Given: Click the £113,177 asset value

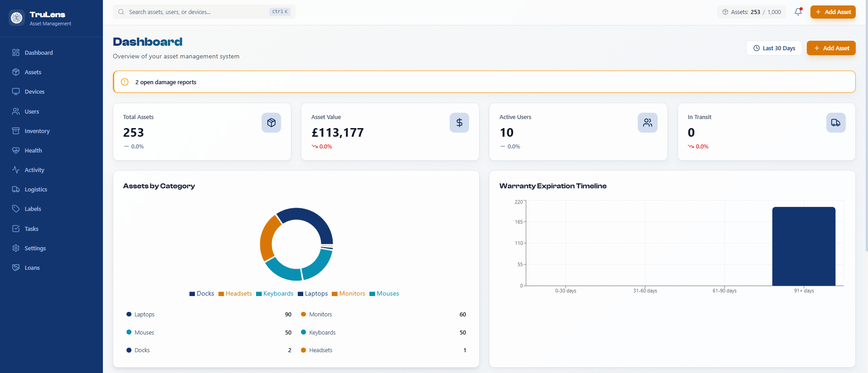Looking at the screenshot, I should click(x=337, y=133).
